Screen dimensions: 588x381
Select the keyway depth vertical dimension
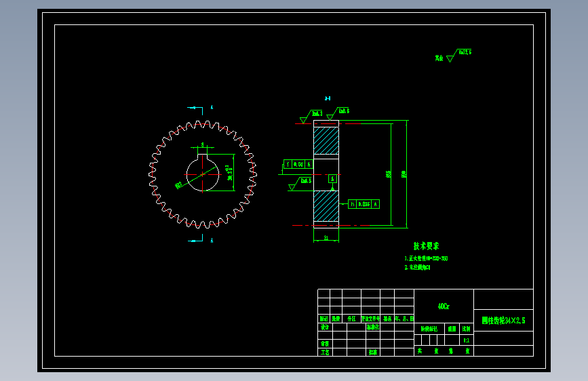click(x=230, y=172)
